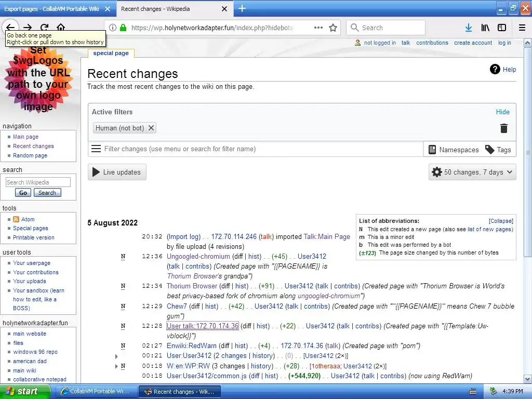Click Recent changes taskbar window button
The height and width of the screenshot is (399, 532).
click(x=180, y=392)
